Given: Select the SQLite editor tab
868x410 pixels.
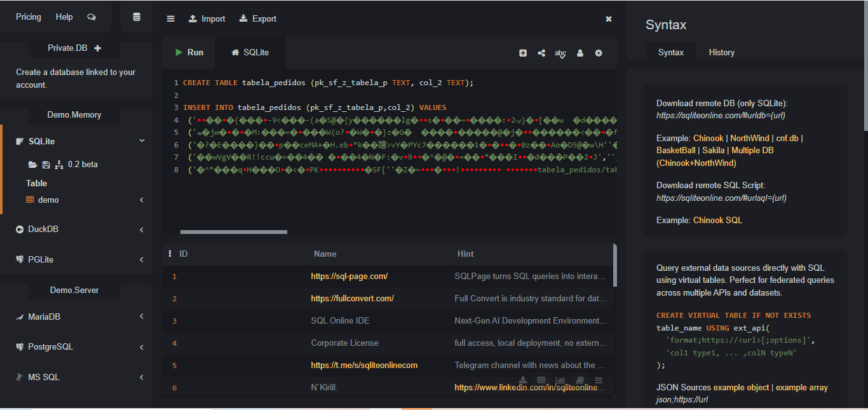Looking at the screenshot, I should point(250,52).
